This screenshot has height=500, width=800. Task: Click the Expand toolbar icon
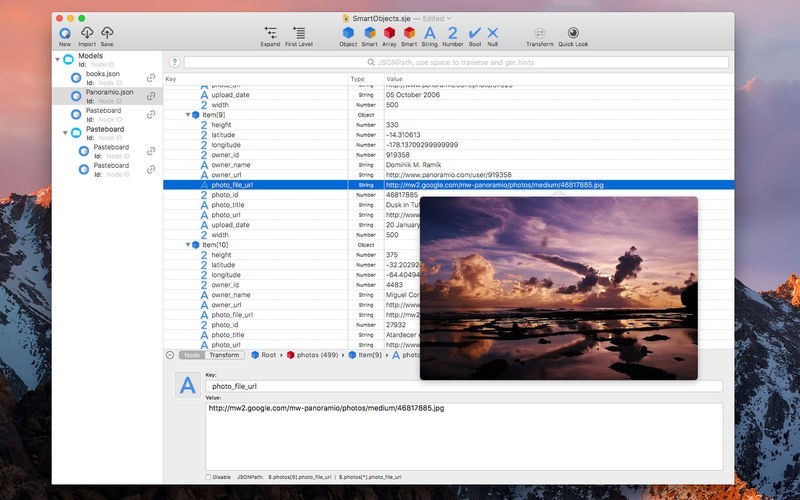coord(270,36)
